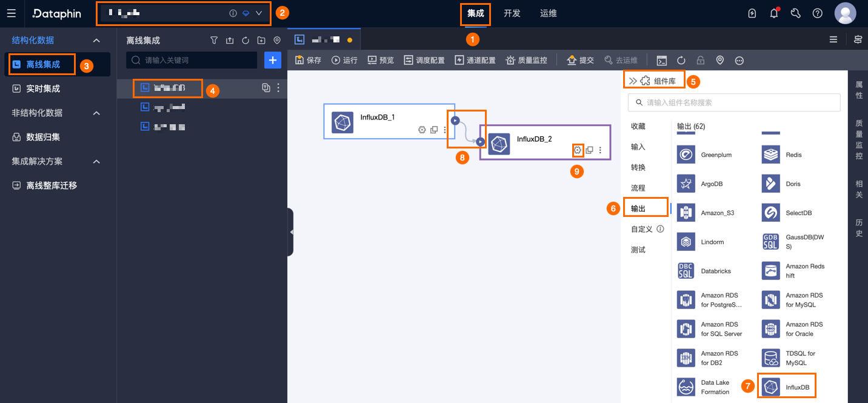This screenshot has width=868, height=403.
Task: Click the location pin in canvas toolbar
Action: [x=720, y=61]
